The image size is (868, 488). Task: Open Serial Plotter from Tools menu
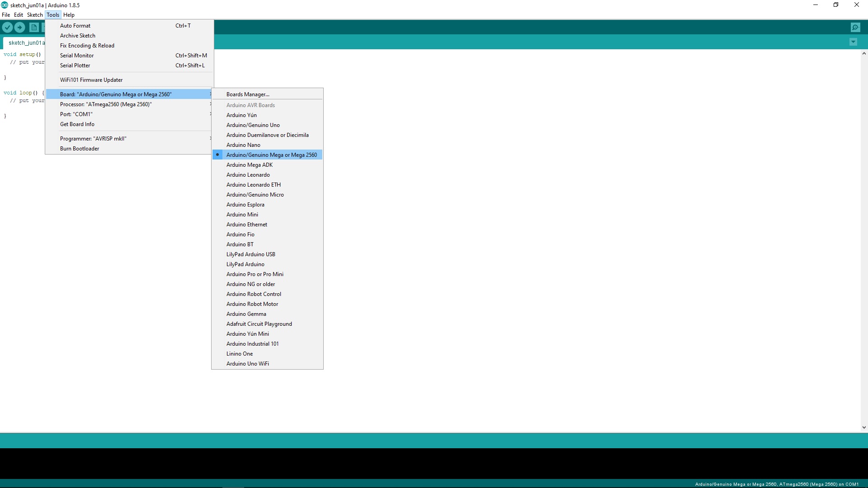129,66
